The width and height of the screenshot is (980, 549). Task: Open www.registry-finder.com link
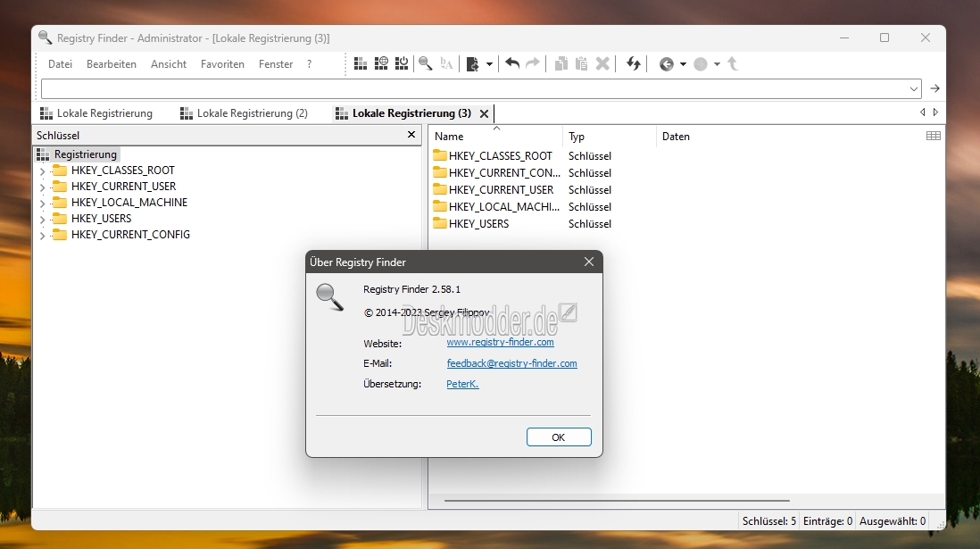[500, 342]
